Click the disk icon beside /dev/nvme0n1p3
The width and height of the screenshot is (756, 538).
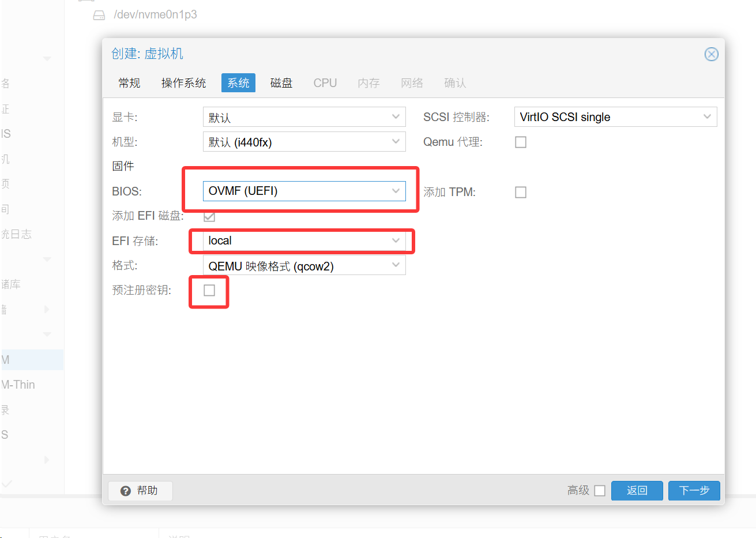point(99,15)
